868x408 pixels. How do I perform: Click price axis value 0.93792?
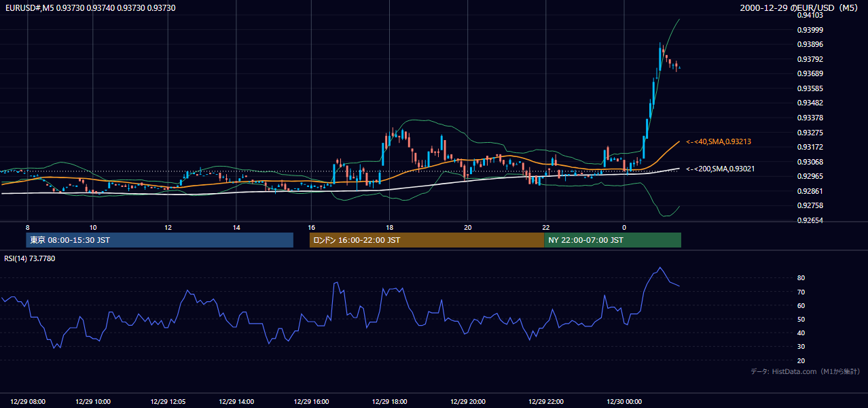pos(810,59)
